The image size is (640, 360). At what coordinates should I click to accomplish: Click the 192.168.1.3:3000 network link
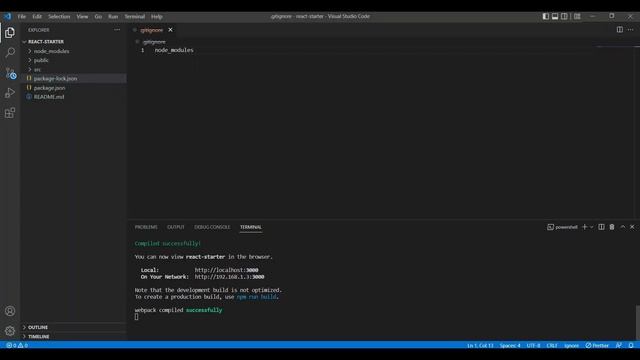click(229, 277)
